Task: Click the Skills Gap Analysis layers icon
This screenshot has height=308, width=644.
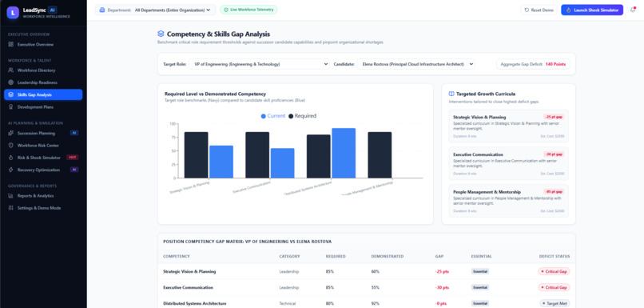Action: tap(10, 94)
